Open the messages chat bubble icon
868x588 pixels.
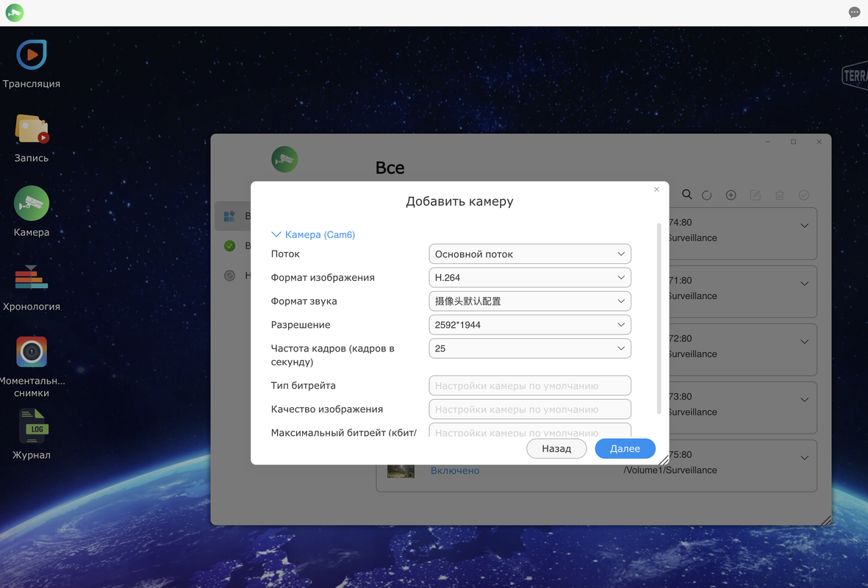click(854, 12)
